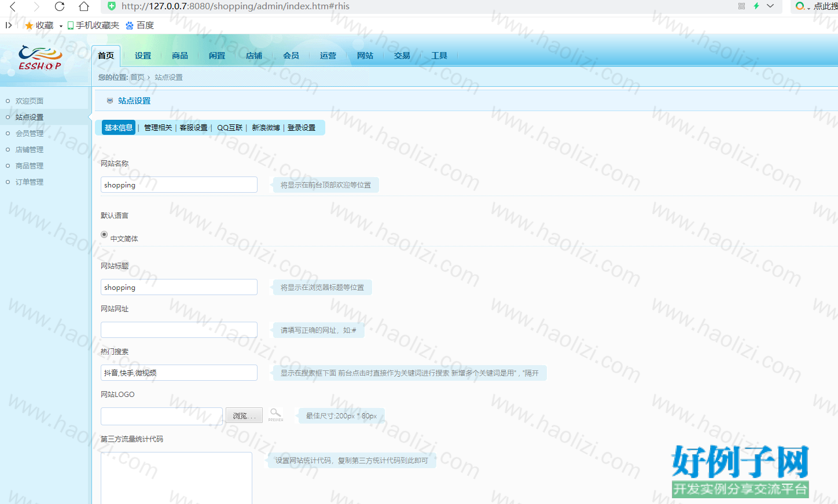838x504 pixels.
Task: Click the browser back arrow
Action: coord(13,6)
